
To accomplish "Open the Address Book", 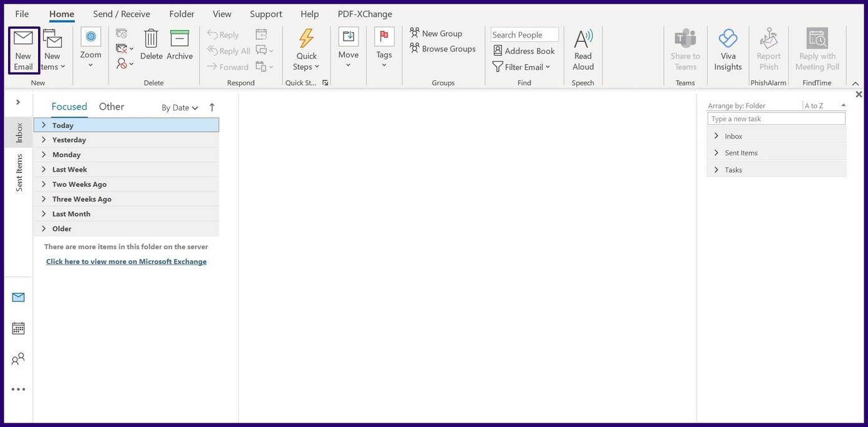I will click(x=524, y=51).
